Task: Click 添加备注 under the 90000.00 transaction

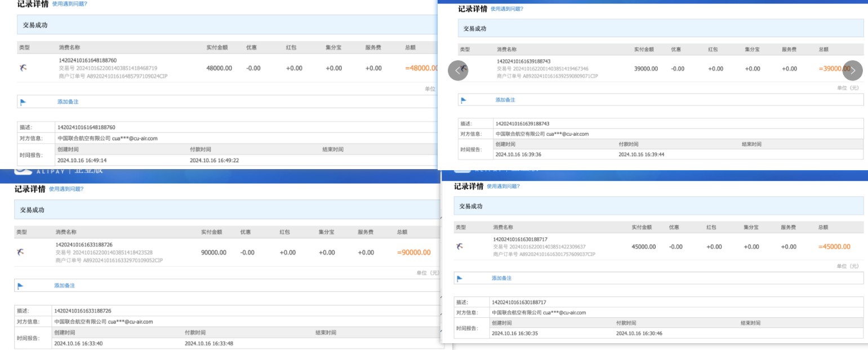Action: 64,286
